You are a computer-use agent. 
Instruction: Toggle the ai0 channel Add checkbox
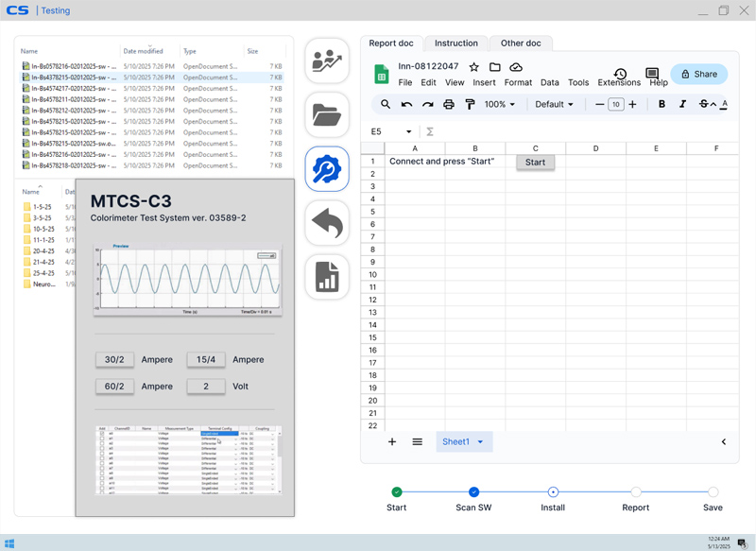tap(102, 435)
